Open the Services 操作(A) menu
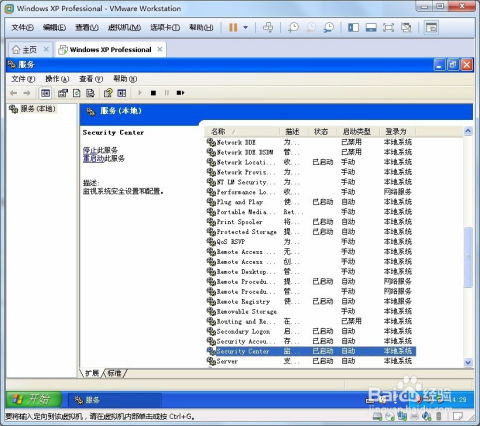Image resolution: width=480 pixels, height=426 pixels. pyautogui.click(x=57, y=79)
